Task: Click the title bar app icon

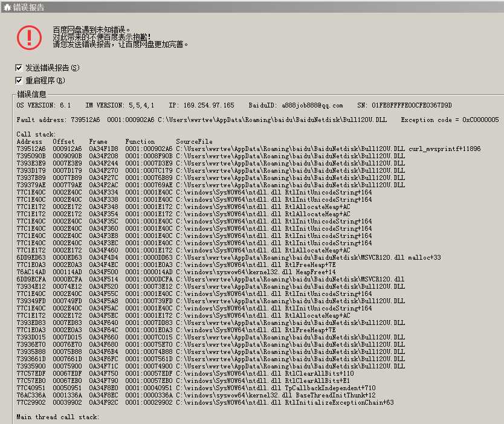Action: tap(7, 7)
